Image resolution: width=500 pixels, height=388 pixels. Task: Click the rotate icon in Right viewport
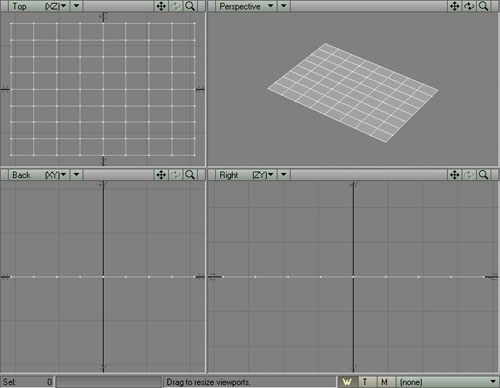[469, 175]
